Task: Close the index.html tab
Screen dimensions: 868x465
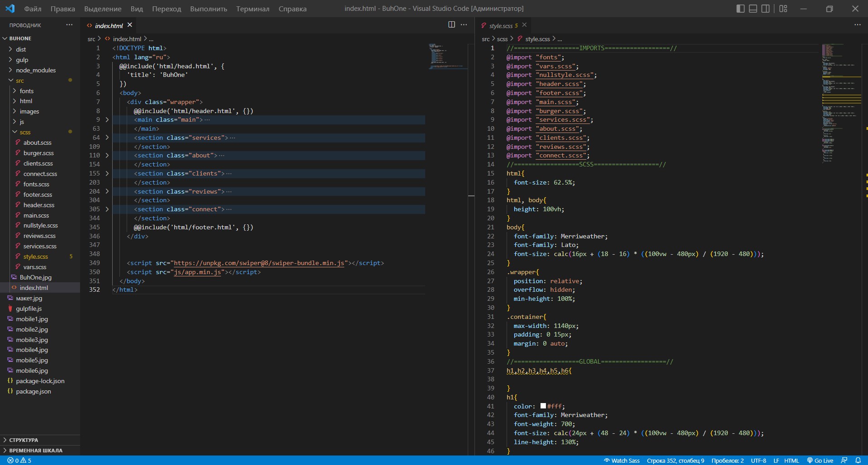Action: [130, 25]
